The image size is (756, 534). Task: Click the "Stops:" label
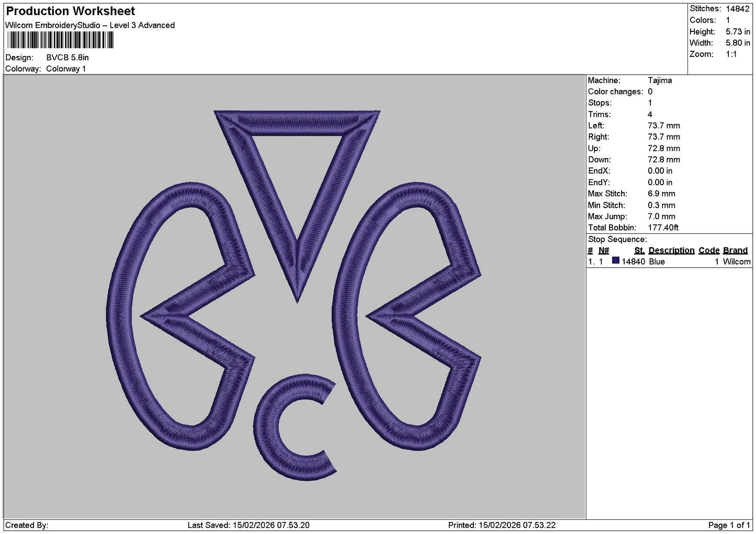pyautogui.click(x=600, y=103)
